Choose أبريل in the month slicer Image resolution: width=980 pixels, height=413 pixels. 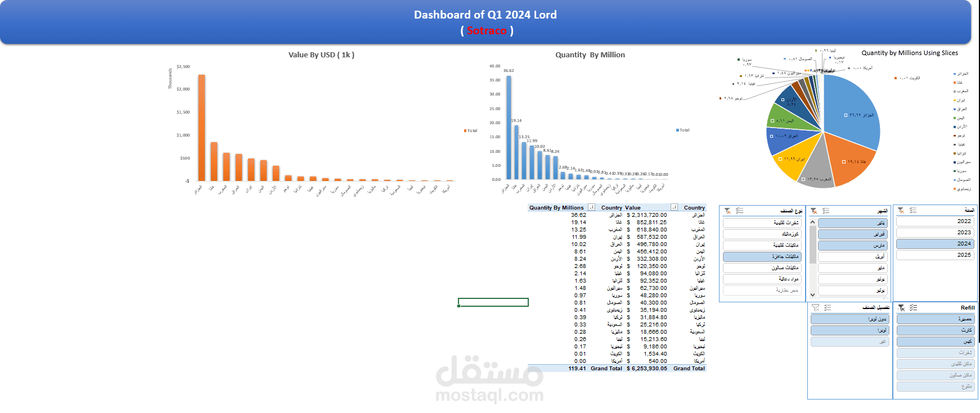coord(853,257)
